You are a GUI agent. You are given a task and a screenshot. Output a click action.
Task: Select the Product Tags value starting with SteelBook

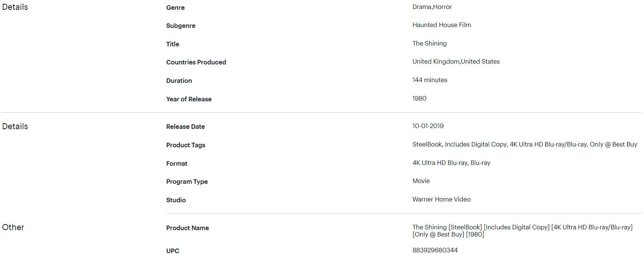(x=524, y=144)
